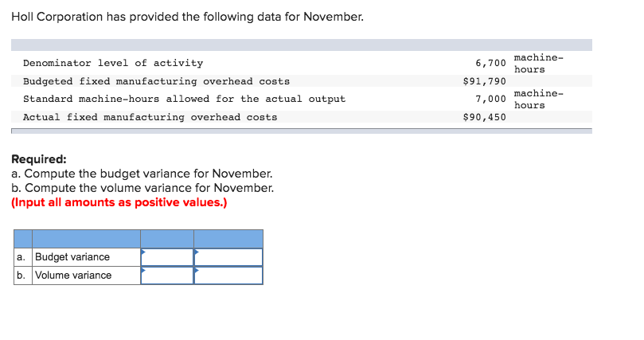Viewport: 644px width, 340px height.
Task: Click the blue triangle marker in Budget variance second cell
Action: (197, 252)
